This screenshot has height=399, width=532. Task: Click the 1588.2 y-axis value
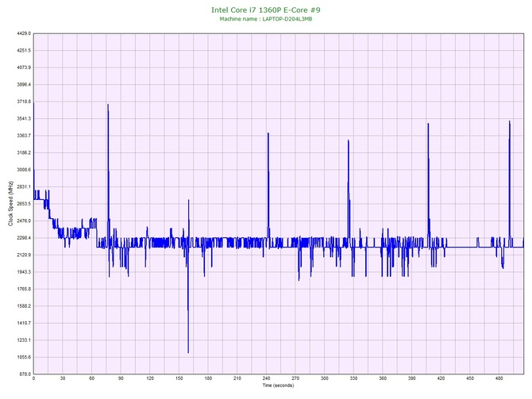coord(24,306)
